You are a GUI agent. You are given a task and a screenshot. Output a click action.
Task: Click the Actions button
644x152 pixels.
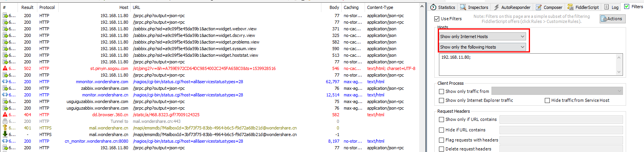tap(612, 19)
